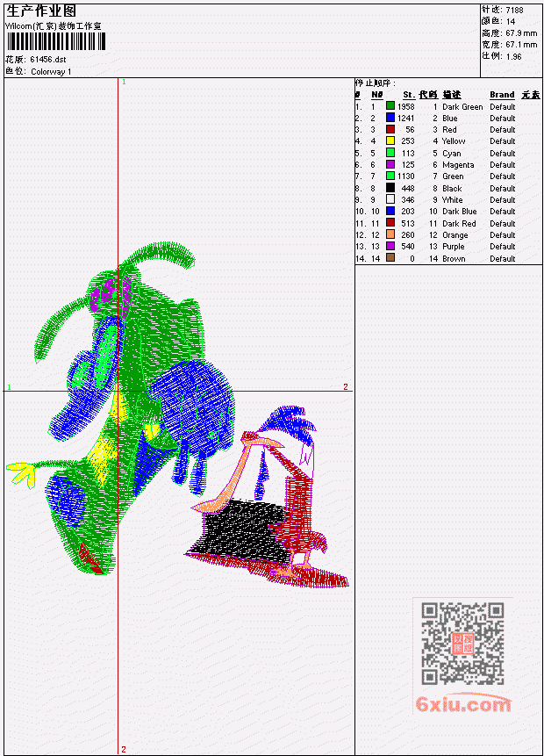
Task: Choose the Yellow color swatch
Action: pos(390,140)
